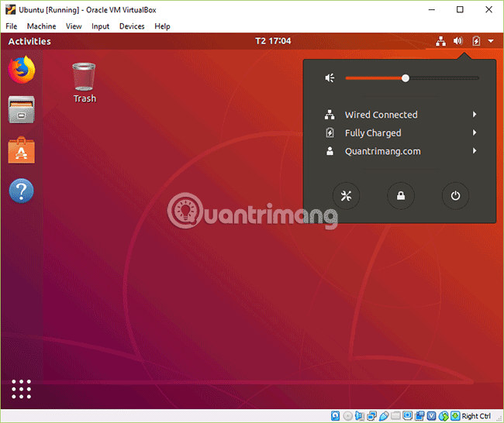Open the File menu in VirtualBox
Screen dimensions: 504x423
coord(12,26)
